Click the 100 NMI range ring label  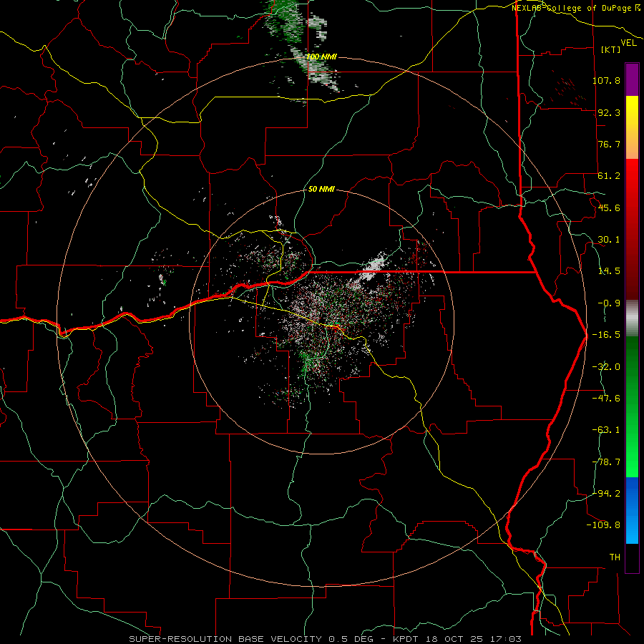pyautogui.click(x=321, y=57)
